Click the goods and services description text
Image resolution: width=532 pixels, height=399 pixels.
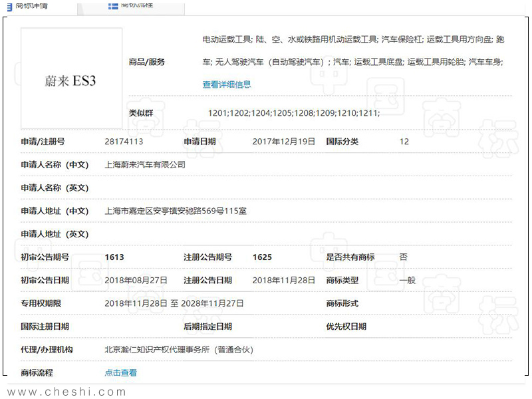pos(353,51)
